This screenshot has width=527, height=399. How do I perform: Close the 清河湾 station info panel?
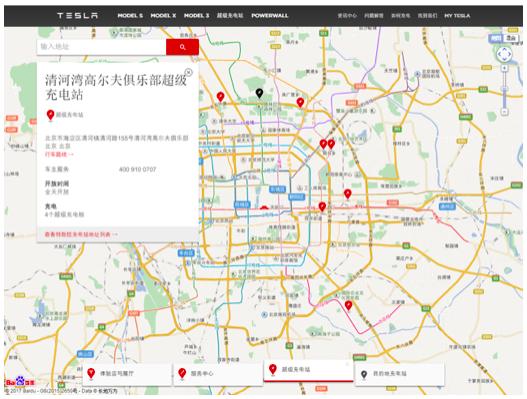click(x=189, y=72)
